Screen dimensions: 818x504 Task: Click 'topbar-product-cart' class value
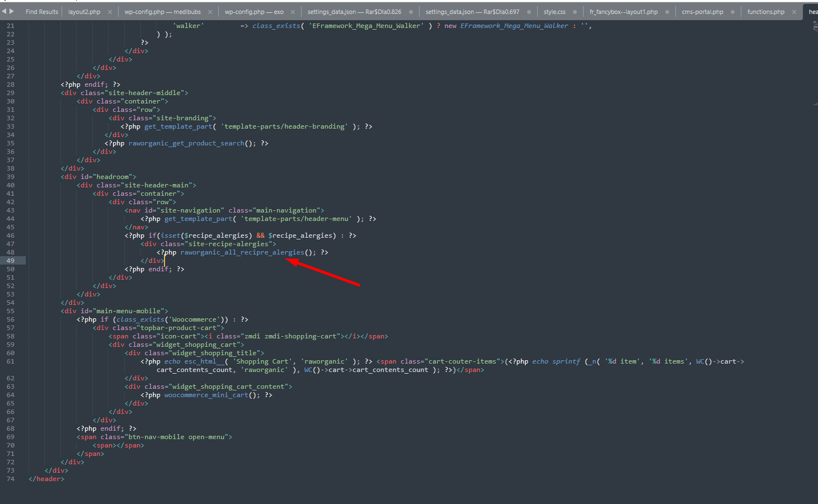click(178, 328)
